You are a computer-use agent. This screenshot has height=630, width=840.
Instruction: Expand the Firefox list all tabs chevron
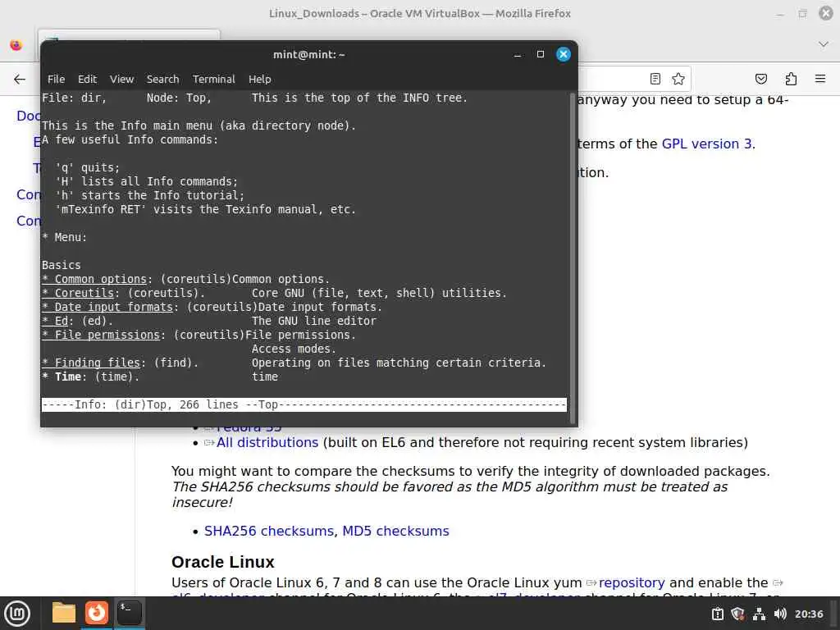(824, 44)
